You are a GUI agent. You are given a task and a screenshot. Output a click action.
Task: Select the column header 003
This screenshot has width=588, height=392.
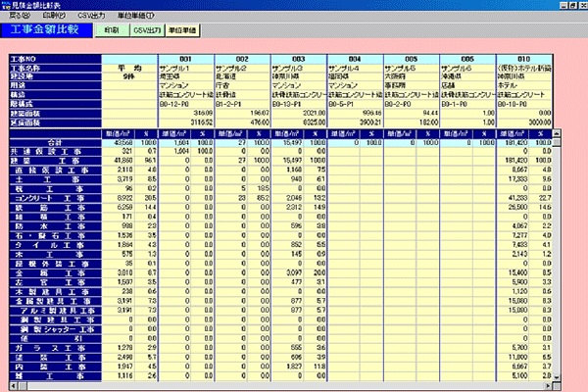(299, 59)
